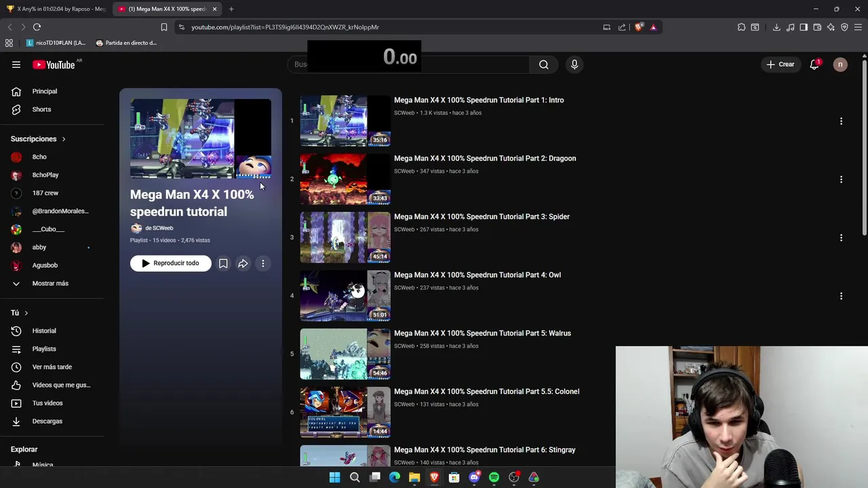The width and height of the screenshot is (868, 488).
Task: Click the Crear button
Action: coord(781,64)
